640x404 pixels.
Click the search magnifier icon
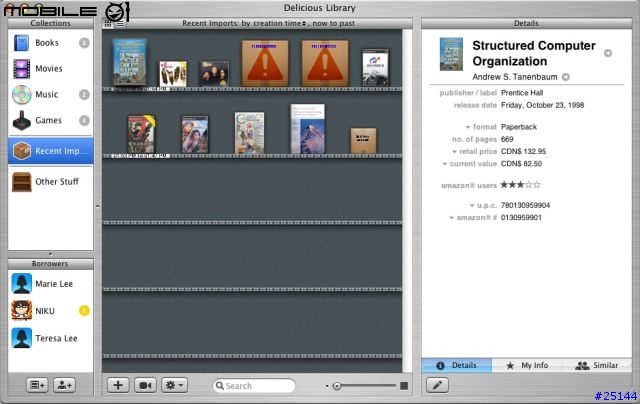tap(220, 386)
